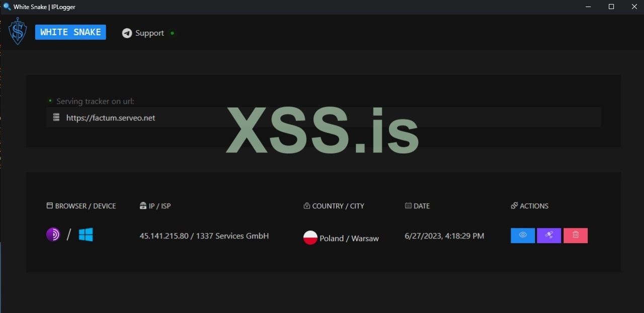Screen dimensions: 644x313
Task: Click the ACTIONS column header
Action: (x=529, y=206)
